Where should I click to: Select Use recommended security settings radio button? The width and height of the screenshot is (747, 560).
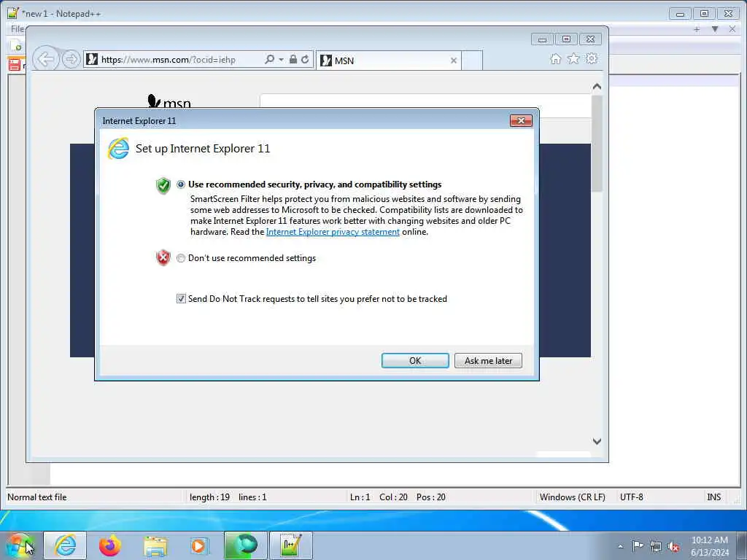click(x=181, y=184)
